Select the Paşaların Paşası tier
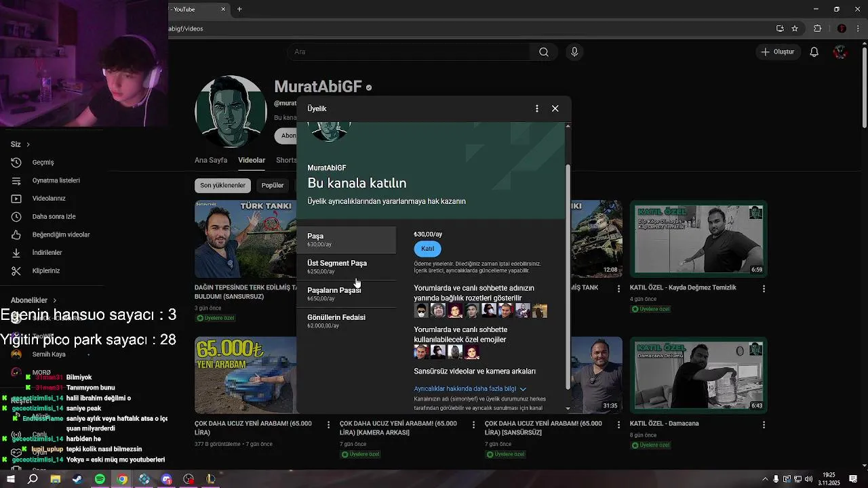868x488 pixels. coord(346,294)
